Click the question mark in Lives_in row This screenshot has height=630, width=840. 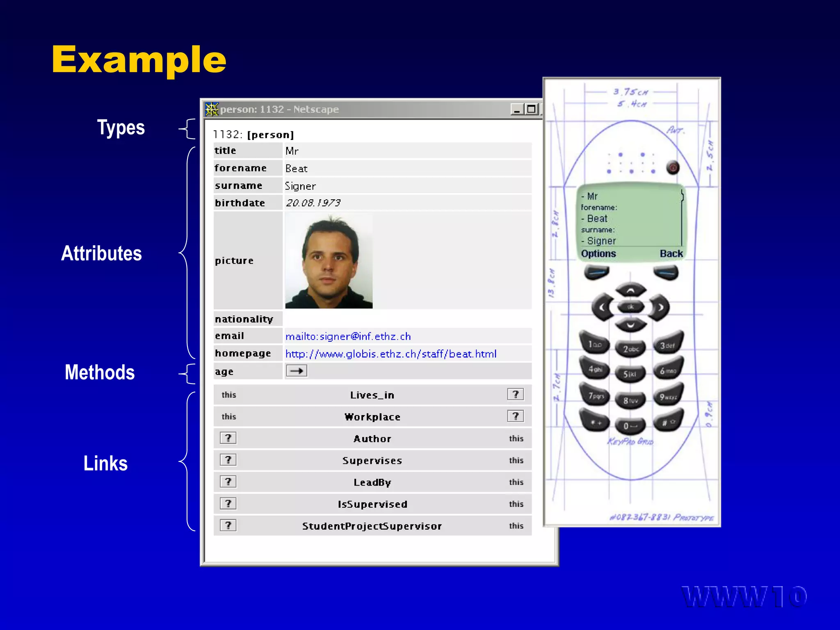click(516, 394)
